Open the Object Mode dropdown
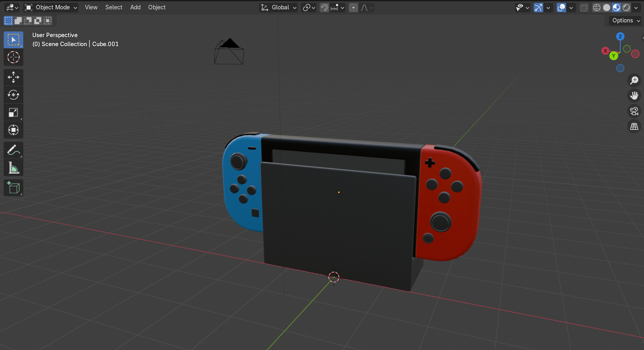This screenshot has width=644, height=350. (x=51, y=7)
